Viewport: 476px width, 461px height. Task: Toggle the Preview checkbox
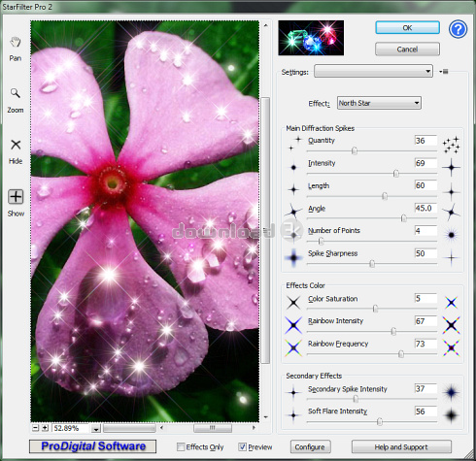[242, 447]
